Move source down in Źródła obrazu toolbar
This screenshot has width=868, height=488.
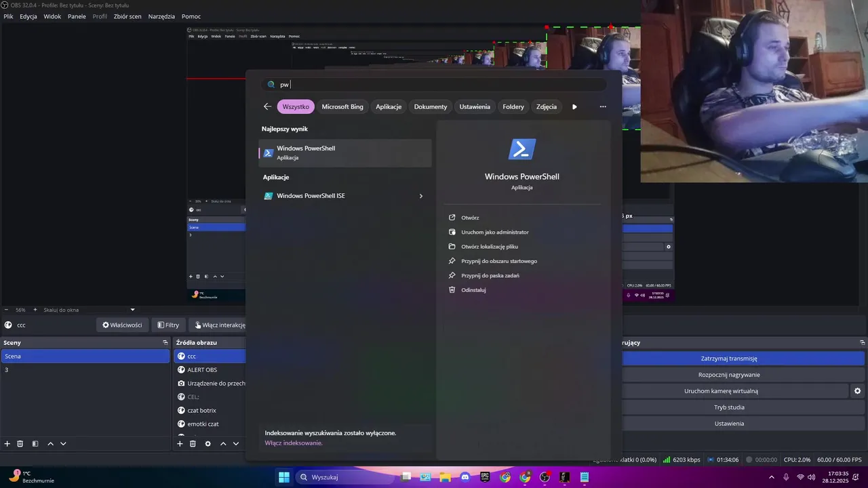coord(236,444)
